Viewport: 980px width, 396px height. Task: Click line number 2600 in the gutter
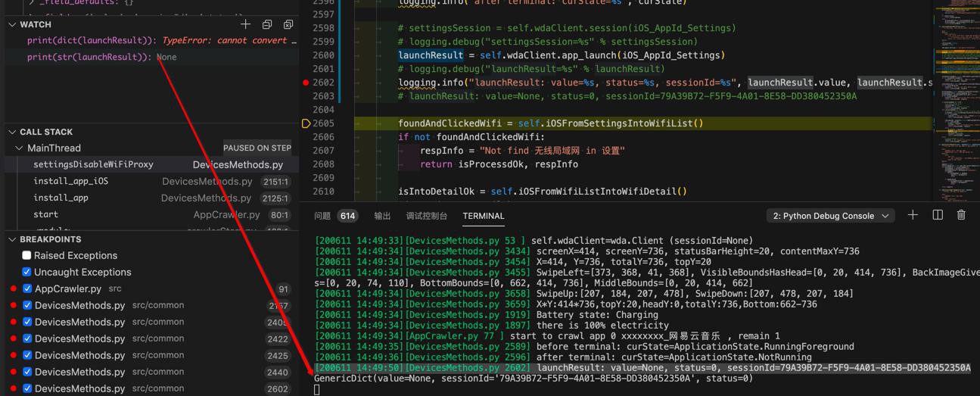click(x=323, y=55)
